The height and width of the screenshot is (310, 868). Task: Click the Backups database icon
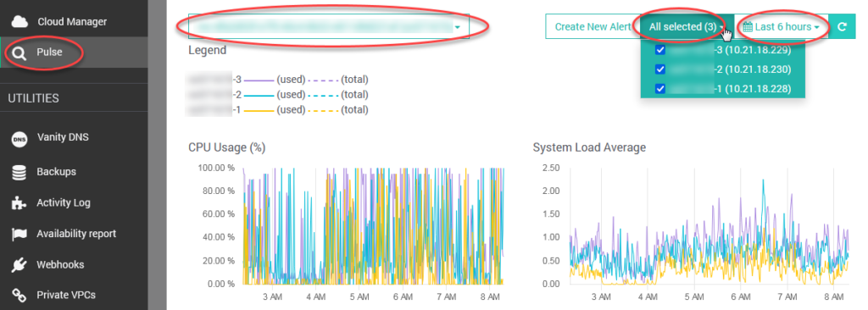tap(19, 173)
